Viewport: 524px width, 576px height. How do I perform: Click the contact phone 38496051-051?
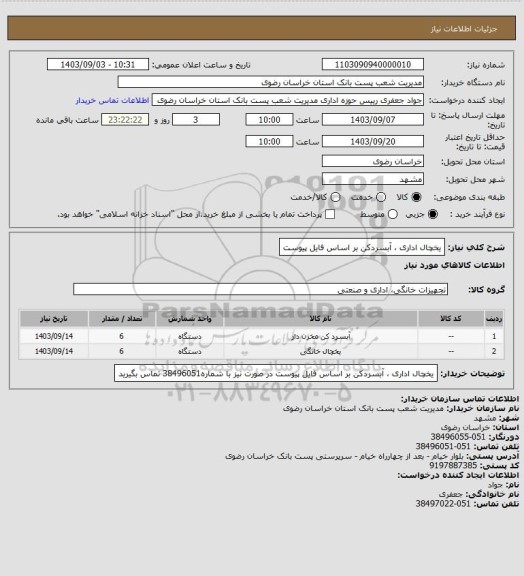443,446
